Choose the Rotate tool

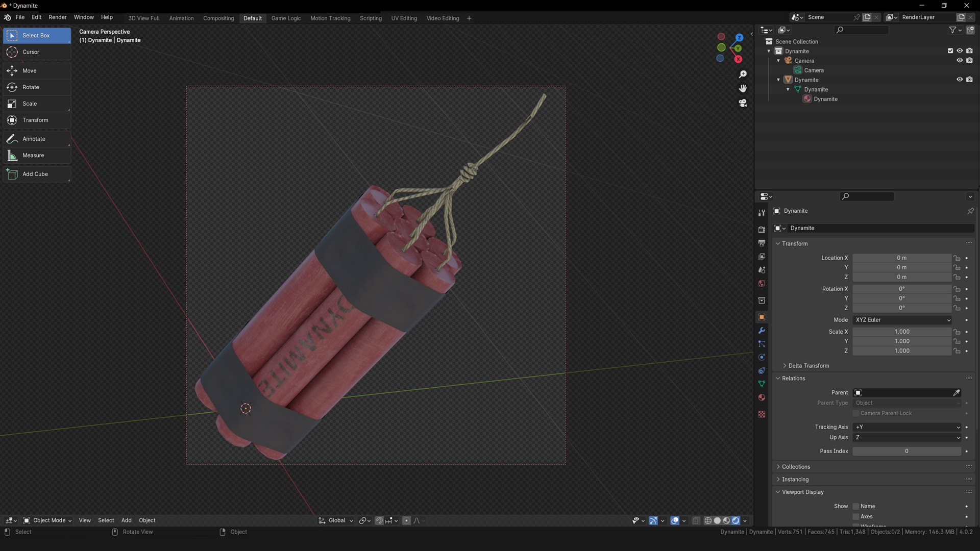tap(37, 87)
